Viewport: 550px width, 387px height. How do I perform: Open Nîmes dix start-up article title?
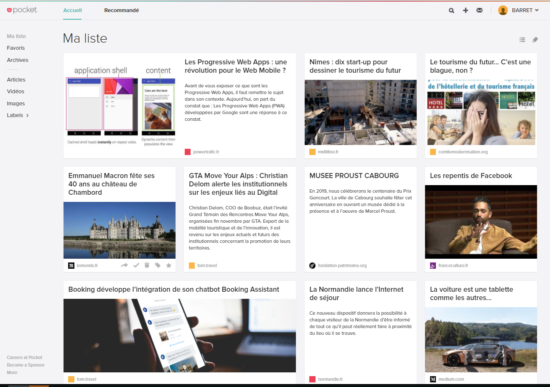pyautogui.click(x=355, y=66)
